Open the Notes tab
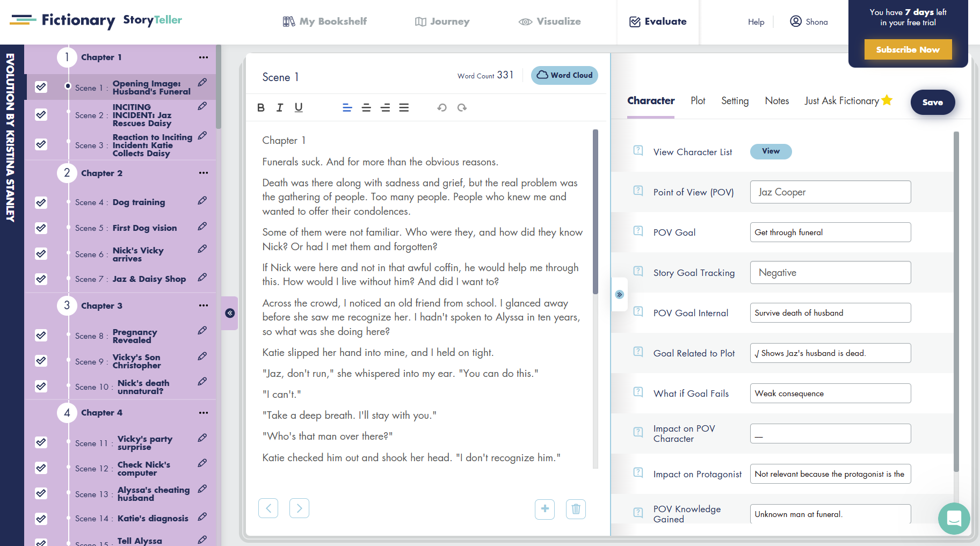Viewport: 980px width, 546px height. click(x=776, y=101)
